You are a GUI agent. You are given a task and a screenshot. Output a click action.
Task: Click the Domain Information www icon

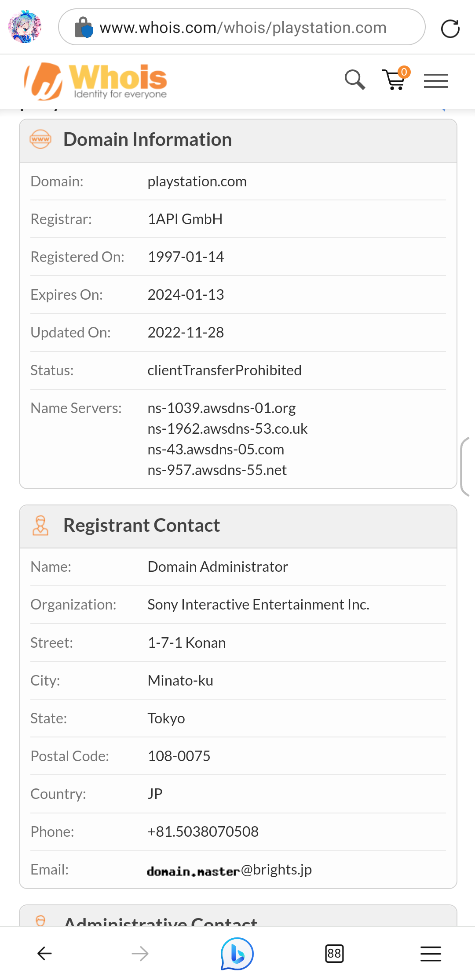pos(40,139)
